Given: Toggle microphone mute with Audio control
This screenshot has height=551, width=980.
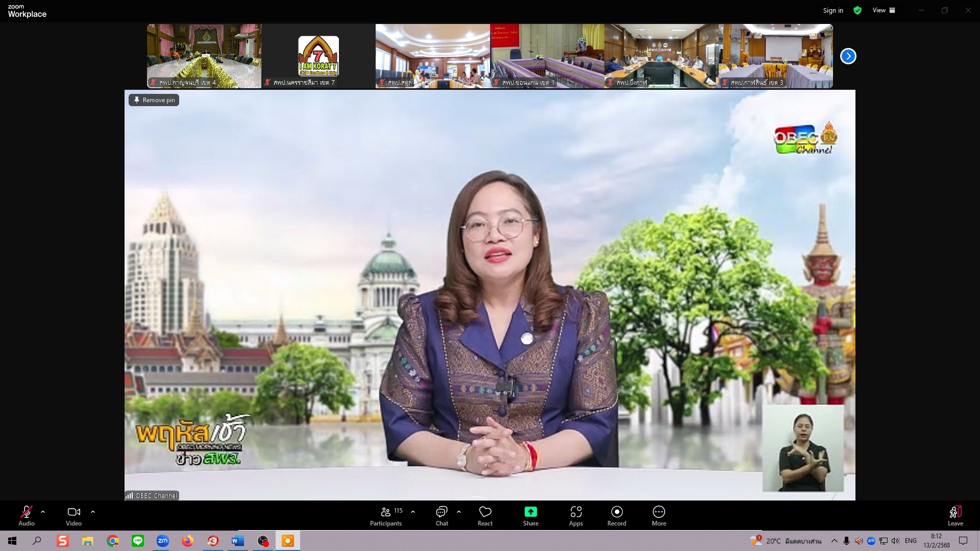Looking at the screenshot, I should coord(26,512).
